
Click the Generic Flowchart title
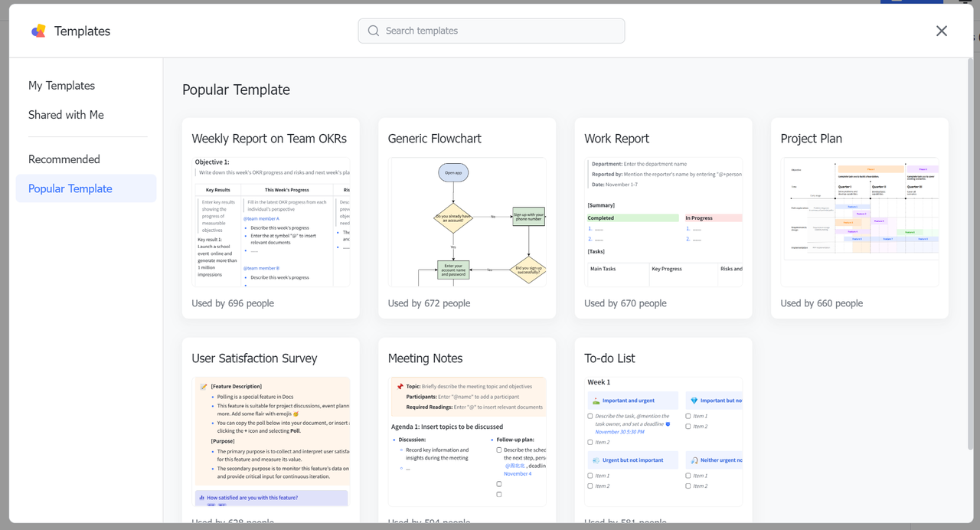(434, 139)
